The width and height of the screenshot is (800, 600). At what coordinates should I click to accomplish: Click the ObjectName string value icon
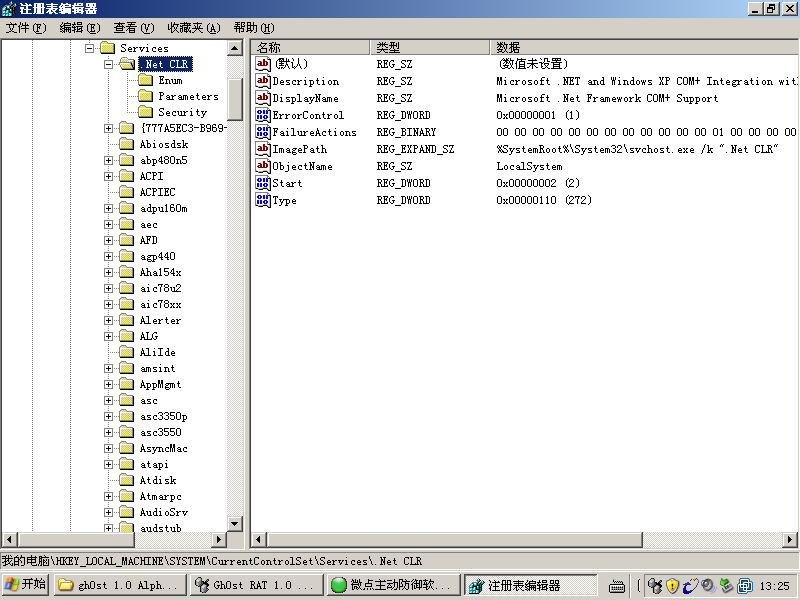click(x=263, y=166)
